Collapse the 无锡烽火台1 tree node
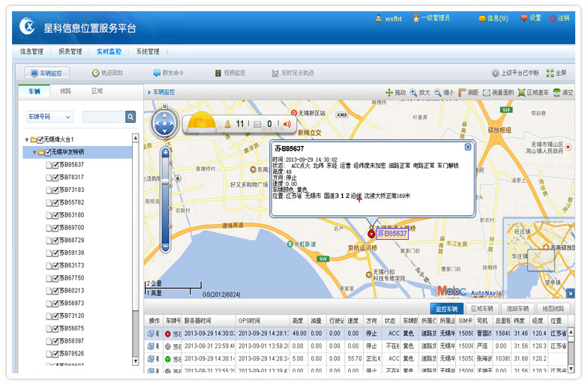588x386 pixels. 27,140
